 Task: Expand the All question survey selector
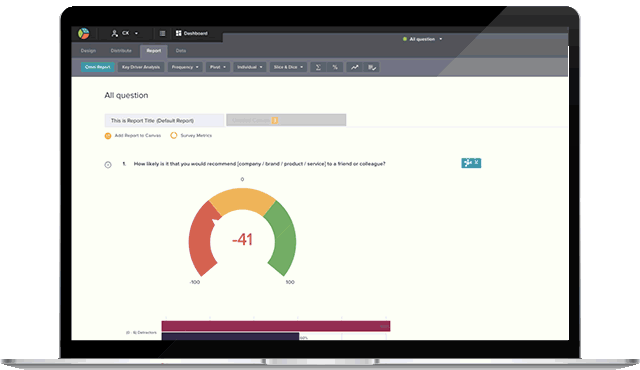click(422, 39)
